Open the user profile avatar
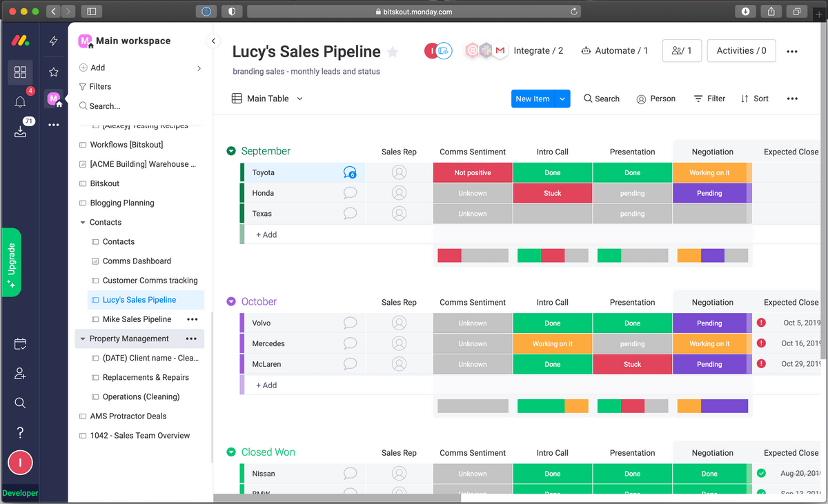Viewport: 828px width, 504px height. pos(20,463)
